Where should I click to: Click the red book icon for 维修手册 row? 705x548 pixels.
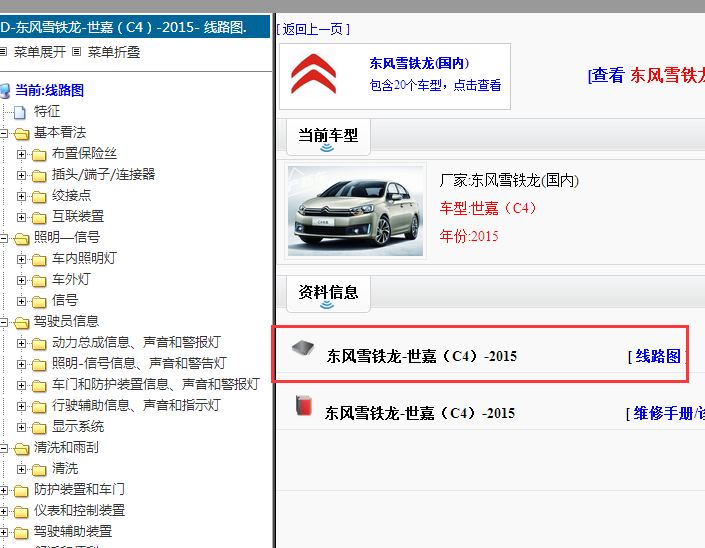304,405
